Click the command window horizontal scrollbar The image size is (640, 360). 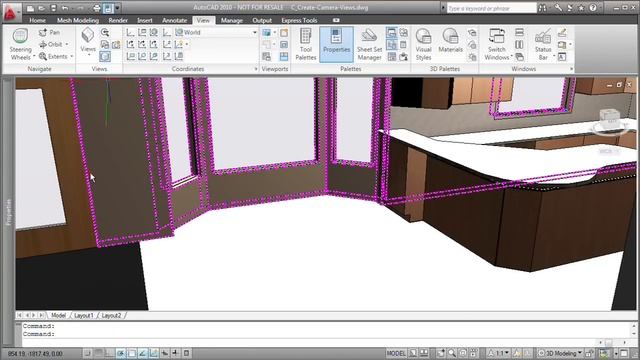[x=611, y=342]
